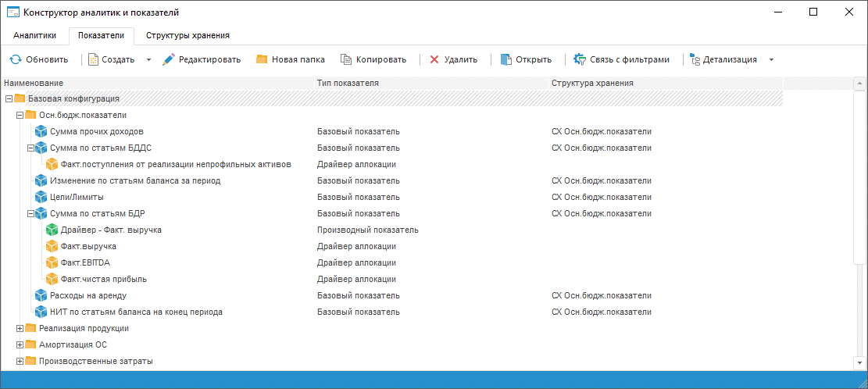Click the green cube icon of Драйвер - Факт. выручка
The width and height of the screenshot is (868, 389).
[52, 230]
